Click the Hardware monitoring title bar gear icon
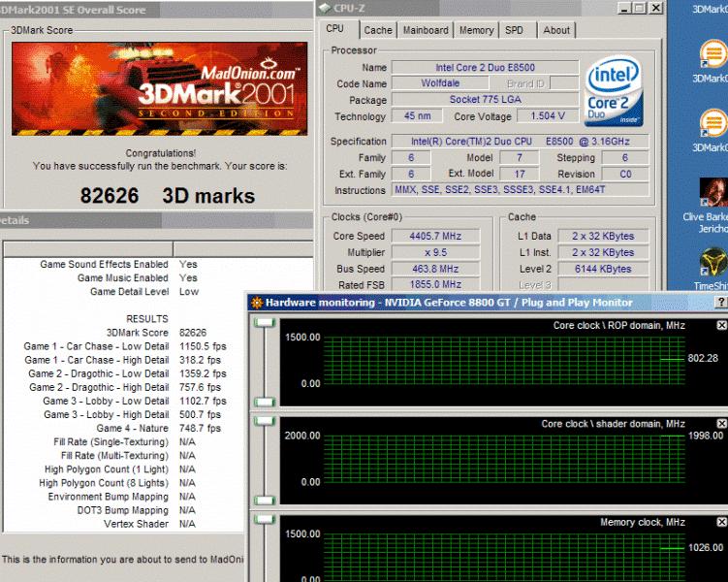This screenshot has height=582, width=728. (257, 303)
